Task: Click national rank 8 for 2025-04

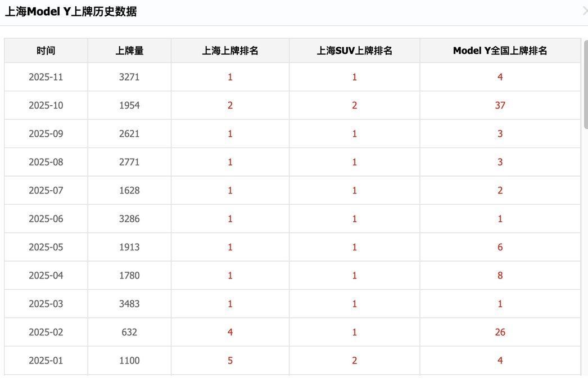Action: pyautogui.click(x=500, y=276)
